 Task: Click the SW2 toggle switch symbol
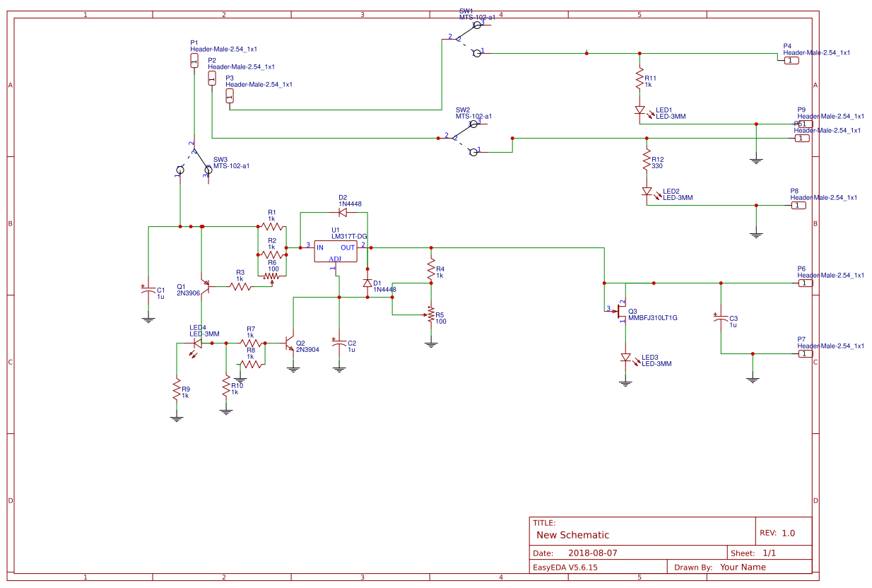tap(463, 137)
